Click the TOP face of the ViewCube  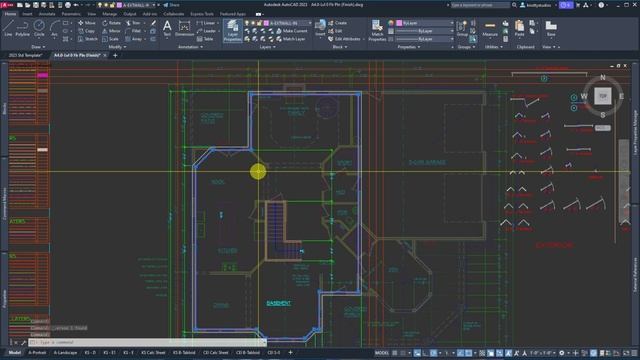[603, 96]
